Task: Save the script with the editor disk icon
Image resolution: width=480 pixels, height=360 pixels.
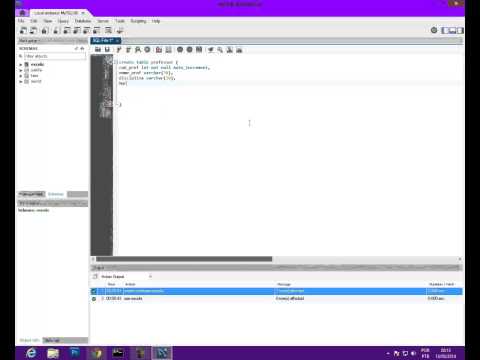Action: [107, 50]
